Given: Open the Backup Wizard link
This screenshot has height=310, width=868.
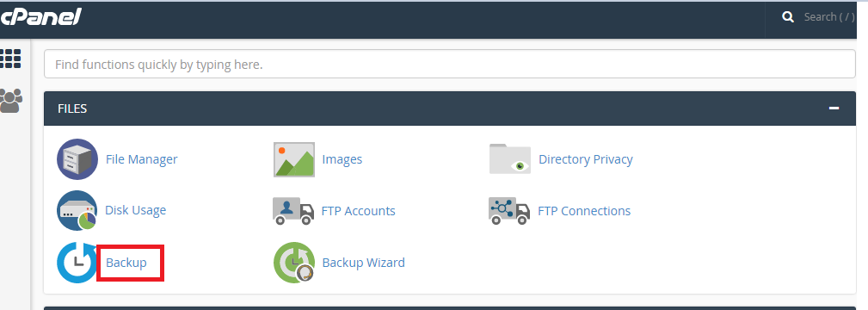Looking at the screenshot, I should click(363, 263).
